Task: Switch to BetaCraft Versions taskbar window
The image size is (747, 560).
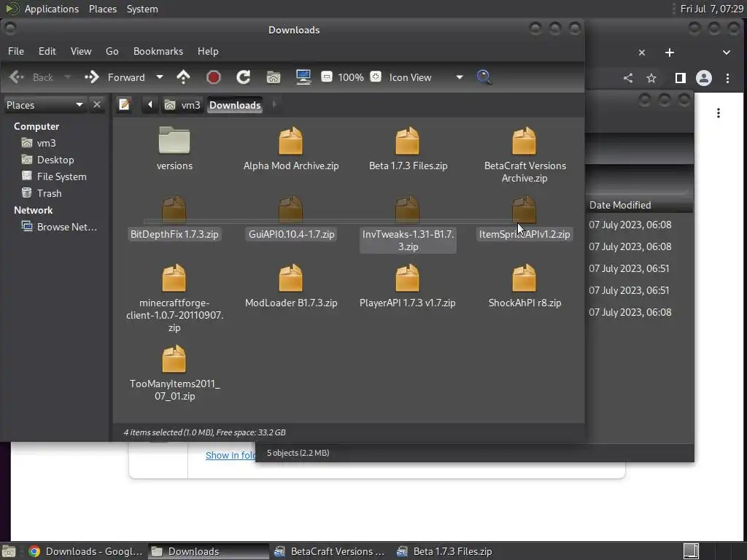Action: [x=330, y=551]
